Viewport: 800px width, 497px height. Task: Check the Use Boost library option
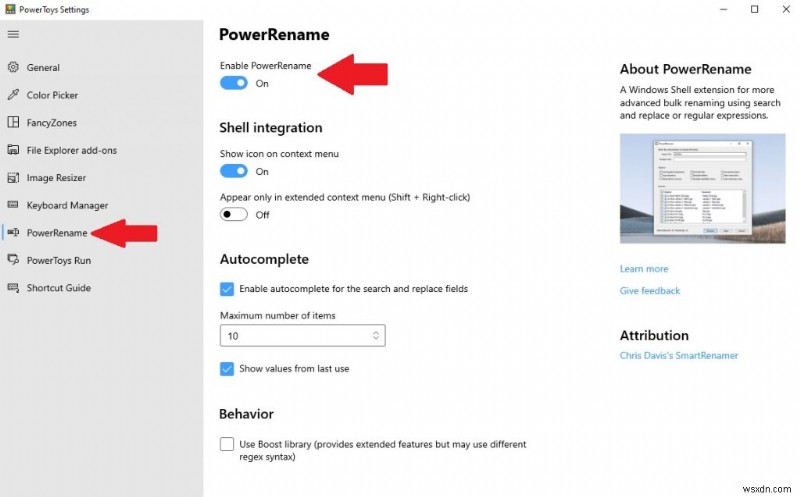[227, 444]
